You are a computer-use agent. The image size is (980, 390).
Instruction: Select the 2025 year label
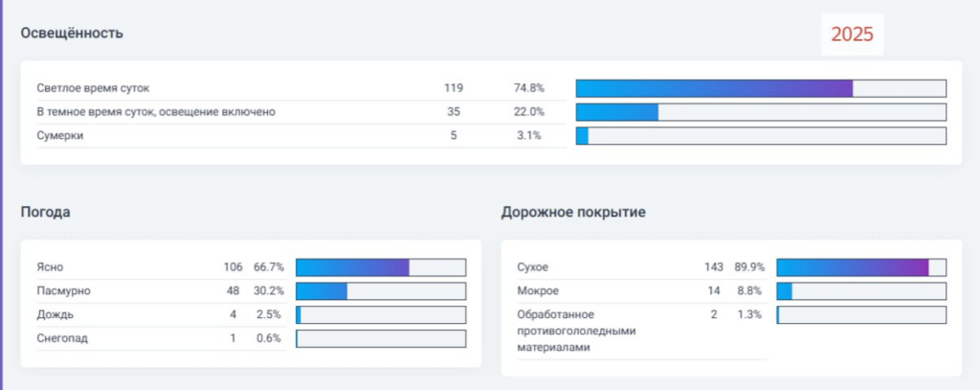852,34
